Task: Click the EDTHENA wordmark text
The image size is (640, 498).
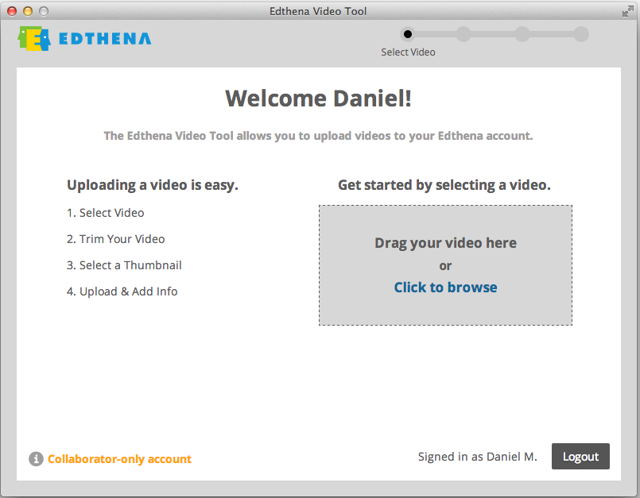Action: click(105, 38)
